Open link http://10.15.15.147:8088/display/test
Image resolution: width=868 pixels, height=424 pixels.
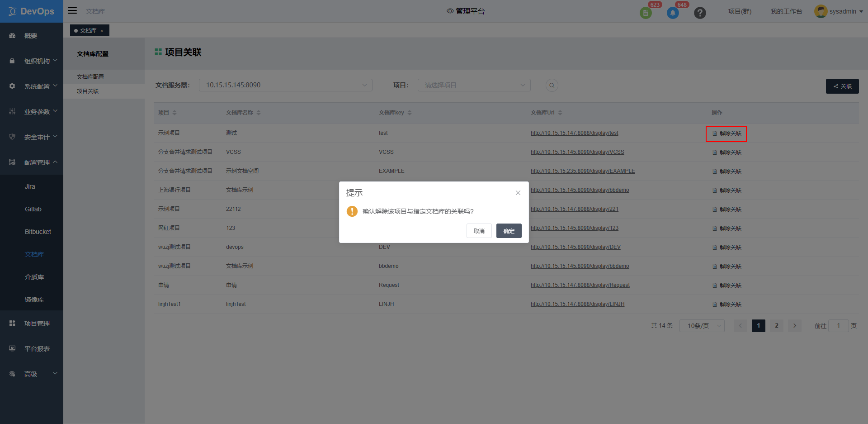574,133
